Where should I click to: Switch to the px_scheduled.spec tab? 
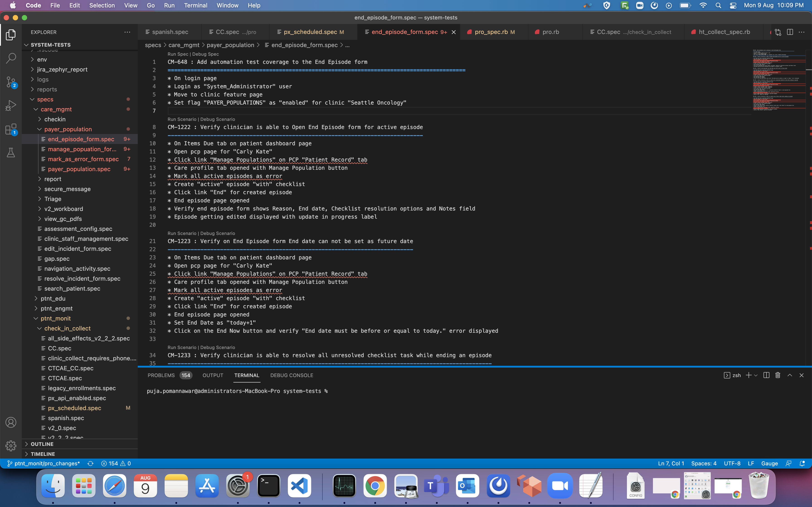(x=310, y=32)
